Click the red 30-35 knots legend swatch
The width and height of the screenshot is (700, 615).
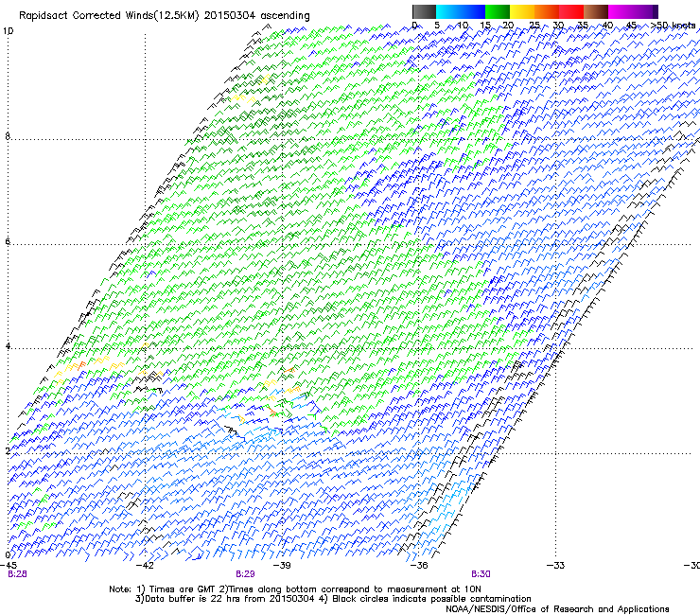click(x=571, y=11)
